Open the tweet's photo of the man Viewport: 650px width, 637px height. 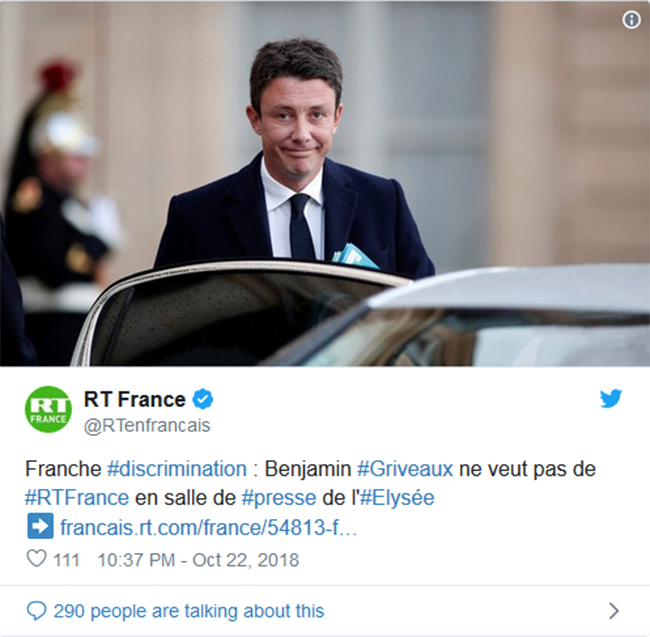(325, 183)
